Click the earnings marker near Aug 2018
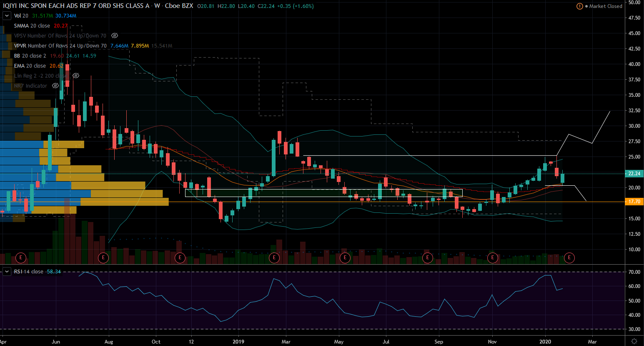Image resolution: width=644 pixels, height=346 pixels. [103, 258]
